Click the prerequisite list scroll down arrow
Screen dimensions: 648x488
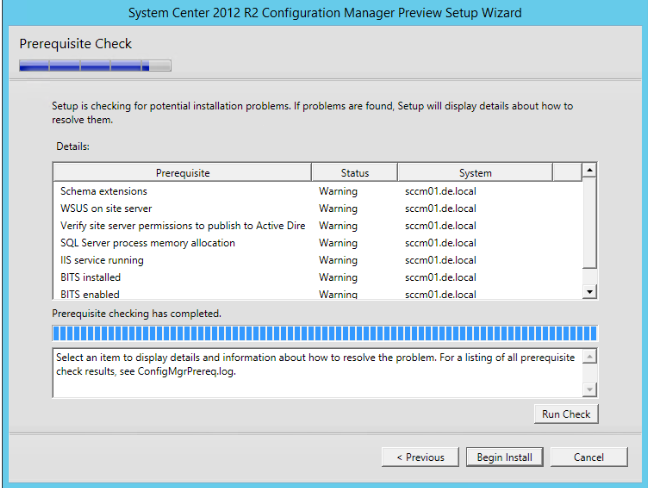[589, 292]
